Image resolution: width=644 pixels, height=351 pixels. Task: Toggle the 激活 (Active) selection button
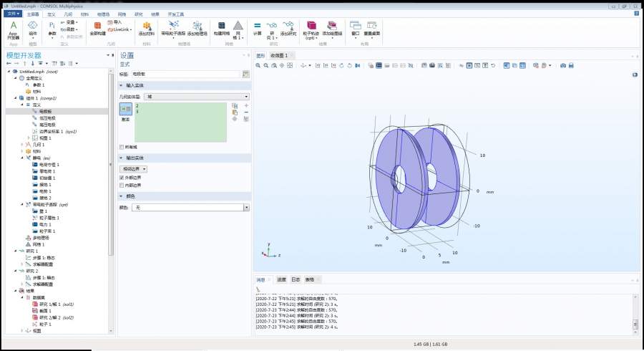(125, 110)
